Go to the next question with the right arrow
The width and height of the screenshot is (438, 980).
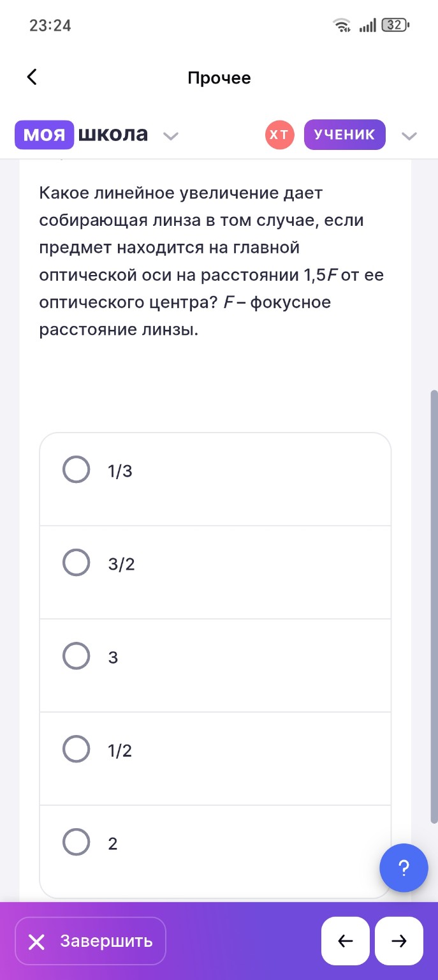click(x=398, y=940)
